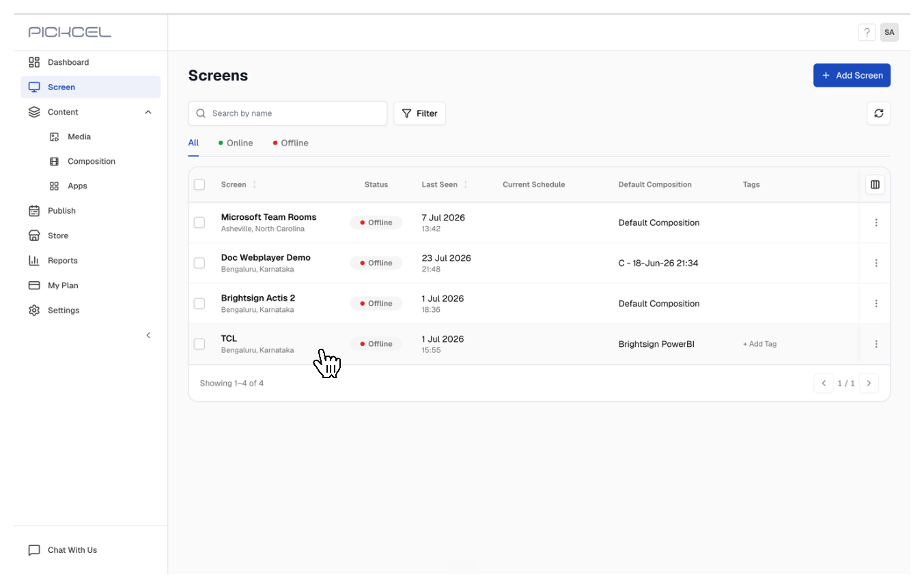Click the Pickcel logo
Screen dimensions: 924x587
click(70, 32)
